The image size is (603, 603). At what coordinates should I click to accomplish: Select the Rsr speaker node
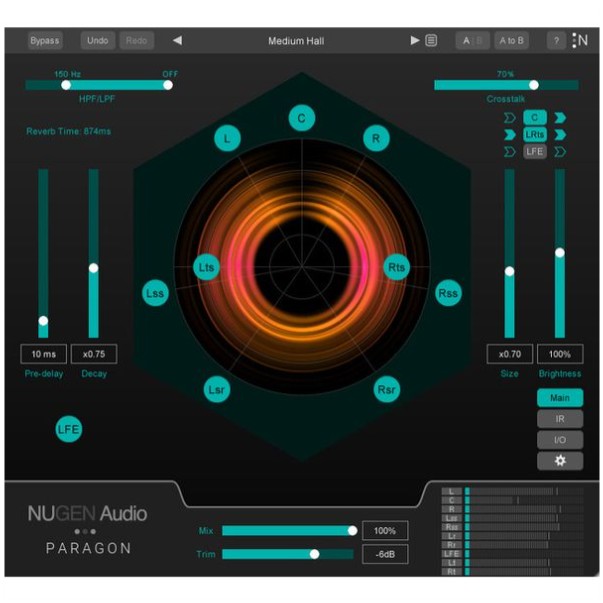click(x=386, y=389)
